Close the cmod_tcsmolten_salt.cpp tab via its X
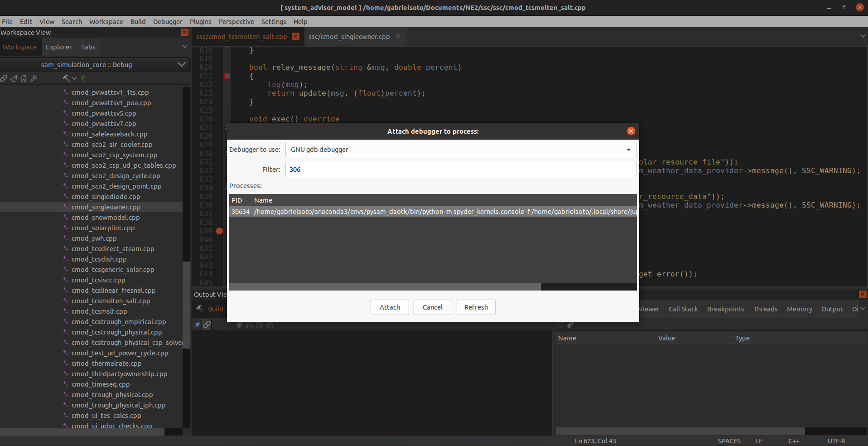This screenshot has height=446, width=868. point(295,37)
